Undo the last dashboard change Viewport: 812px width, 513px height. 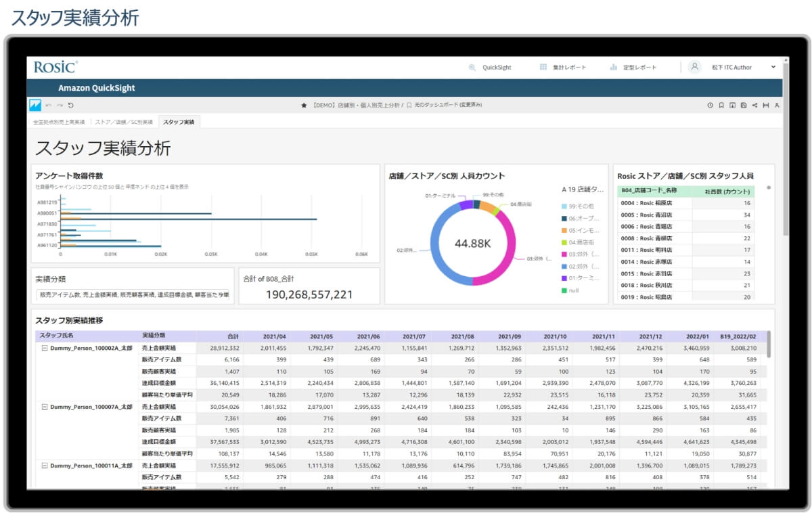tap(49, 106)
